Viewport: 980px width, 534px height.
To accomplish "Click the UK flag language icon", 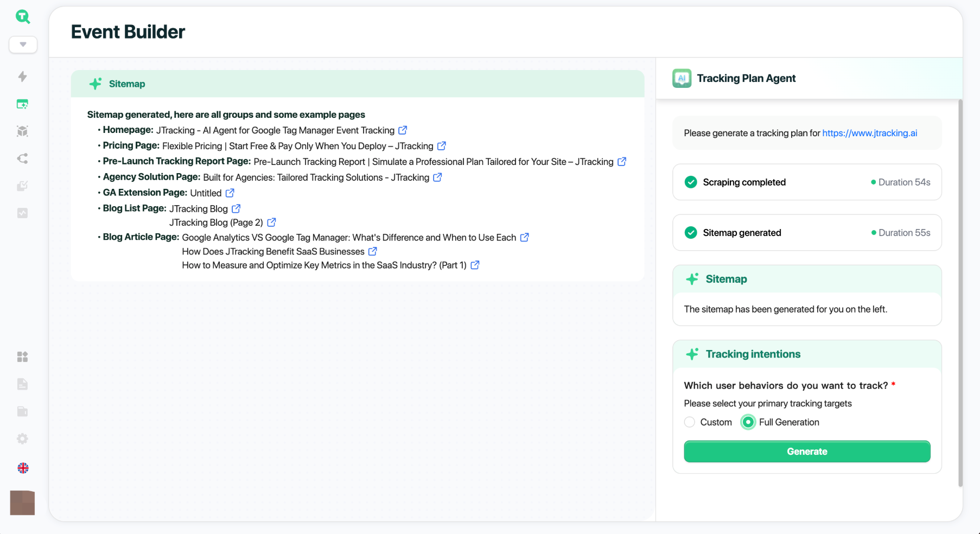I will (23, 468).
